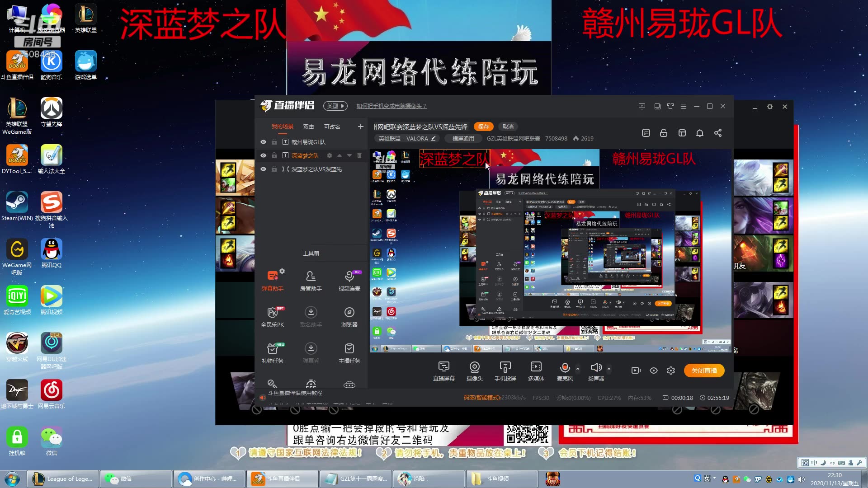
Task: Open Steam(WIN) desktop icon
Action: click(x=17, y=206)
